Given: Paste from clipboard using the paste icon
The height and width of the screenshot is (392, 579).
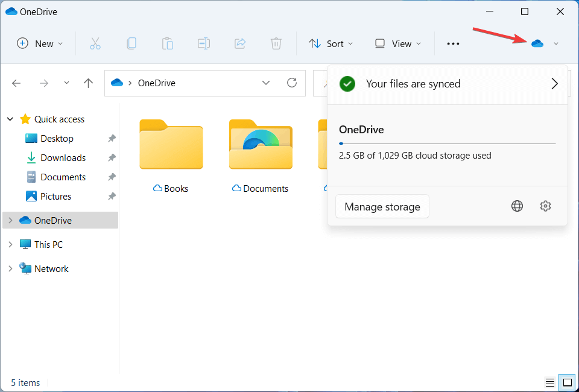Looking at the screenshot, I should click(167, 43).
